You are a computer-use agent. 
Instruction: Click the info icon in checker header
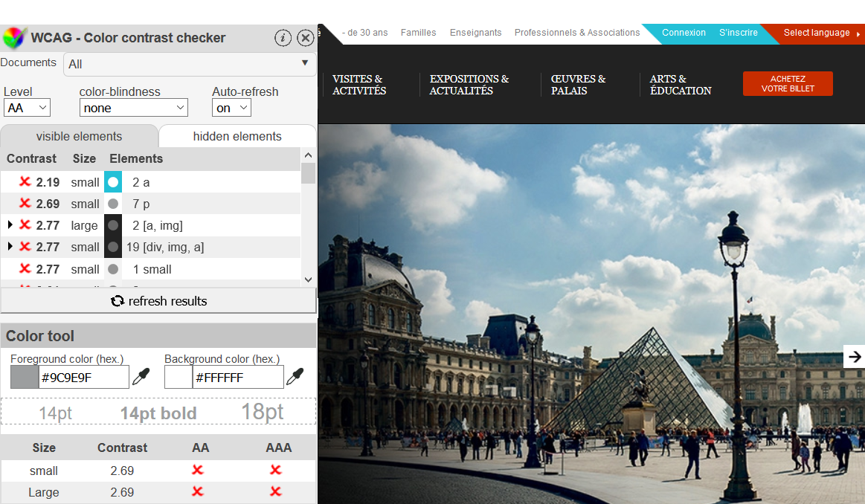coord(283,38)
